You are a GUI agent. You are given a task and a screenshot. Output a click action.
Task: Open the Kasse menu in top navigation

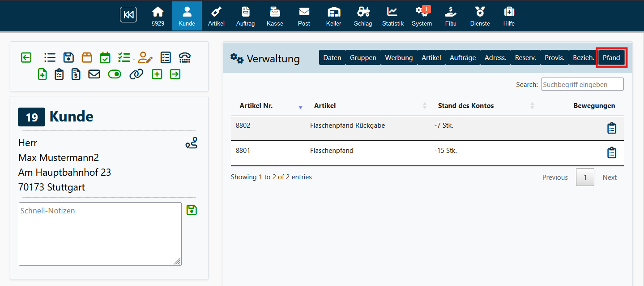click(x=275, y=16)
